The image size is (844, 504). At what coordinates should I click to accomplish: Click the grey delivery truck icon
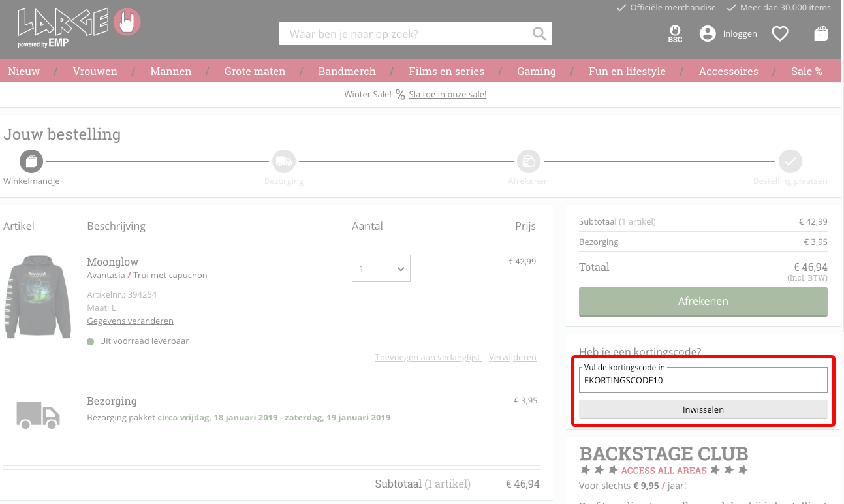click(x=38, y=415)
